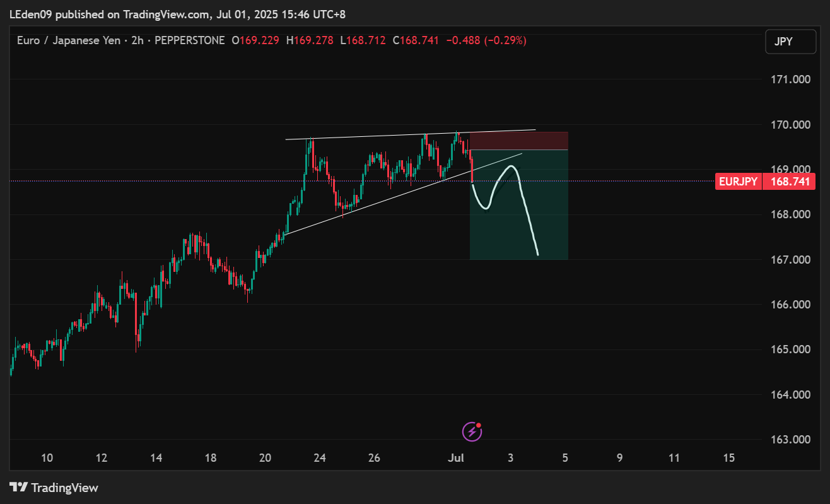Screen dimensions: 830x504
Task: Click the 168.000 price axis label
Action: point(790,214)
